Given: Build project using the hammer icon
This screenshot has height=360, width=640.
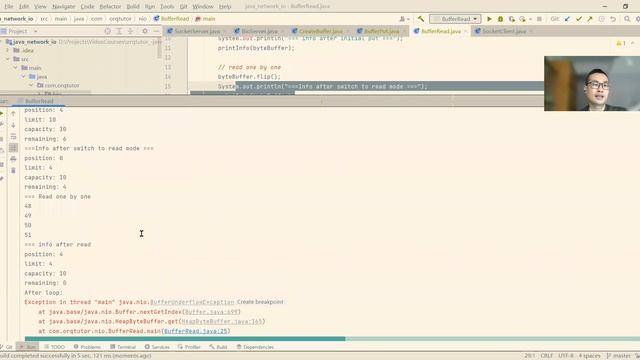Looking at the screenshot, I should pyautogui.click(x=421, y=19).
